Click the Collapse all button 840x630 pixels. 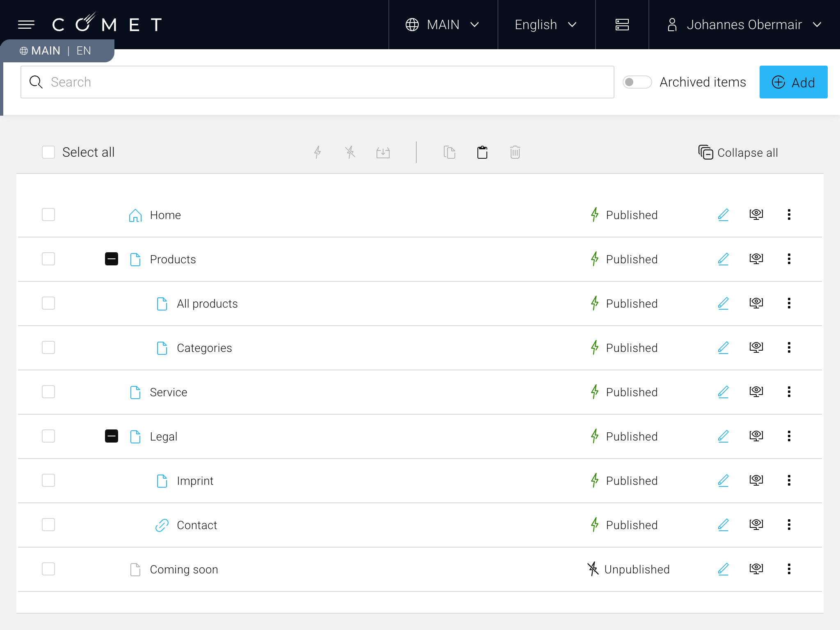[x=738, y=153]
